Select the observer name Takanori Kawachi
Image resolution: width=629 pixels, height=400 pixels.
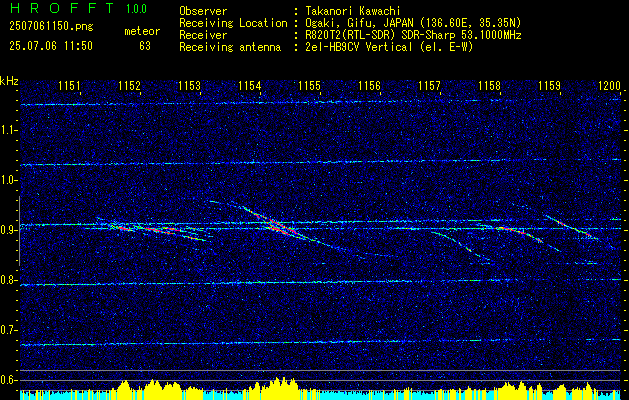[351, 11]
